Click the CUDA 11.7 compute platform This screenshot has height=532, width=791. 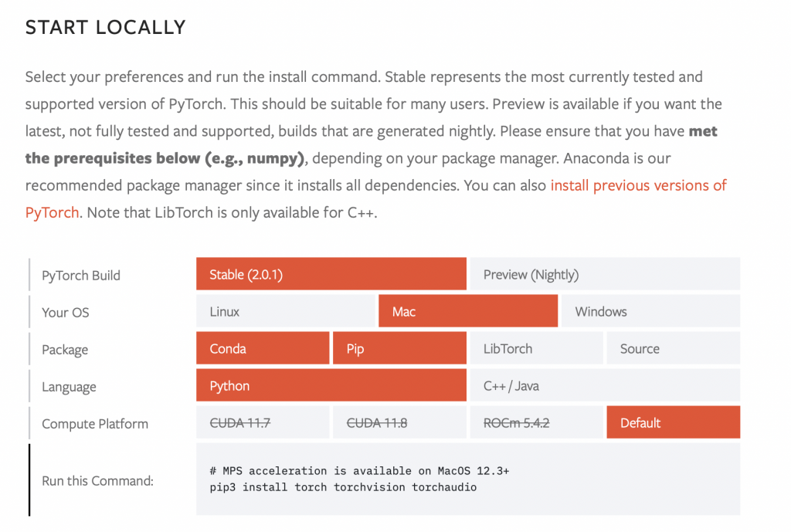point(263,422)
